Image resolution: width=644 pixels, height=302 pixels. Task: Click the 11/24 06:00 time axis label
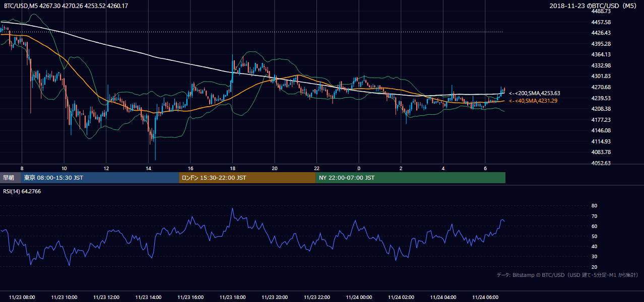point(485,297)
